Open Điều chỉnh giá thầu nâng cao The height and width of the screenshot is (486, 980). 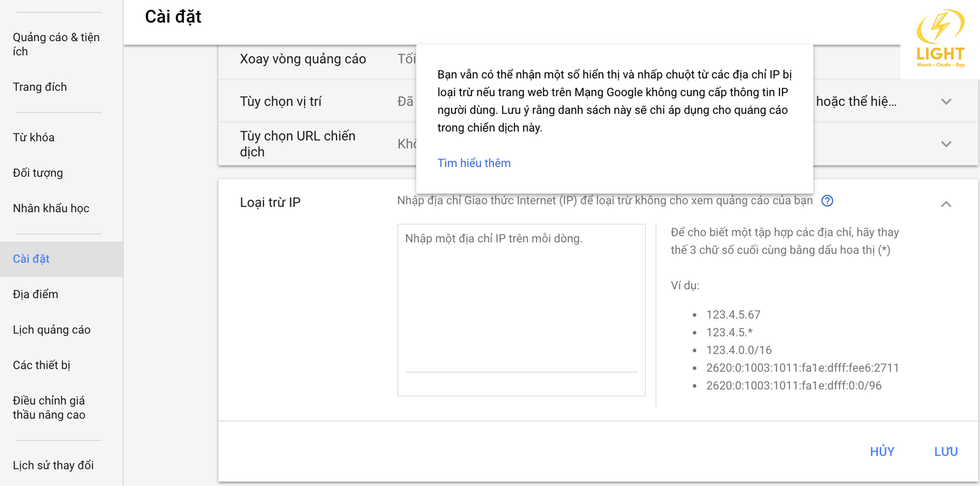(49, 408)
